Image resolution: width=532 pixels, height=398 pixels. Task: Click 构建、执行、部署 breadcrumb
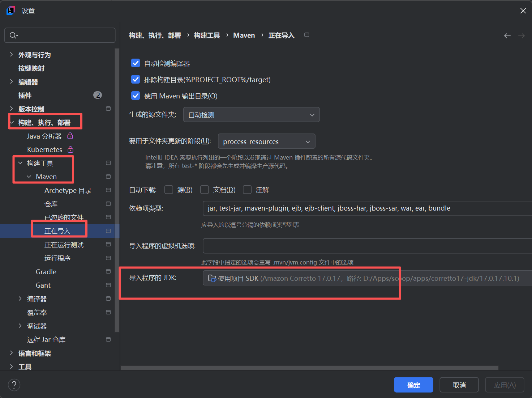pyautogui.click(x=155, y=35)
